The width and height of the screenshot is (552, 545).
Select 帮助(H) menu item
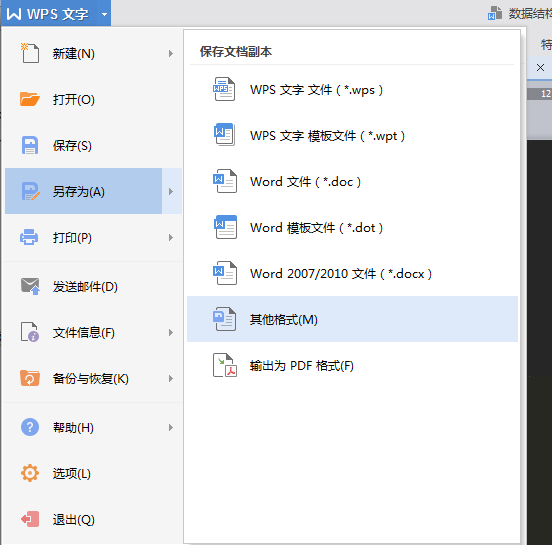(93, 427)
